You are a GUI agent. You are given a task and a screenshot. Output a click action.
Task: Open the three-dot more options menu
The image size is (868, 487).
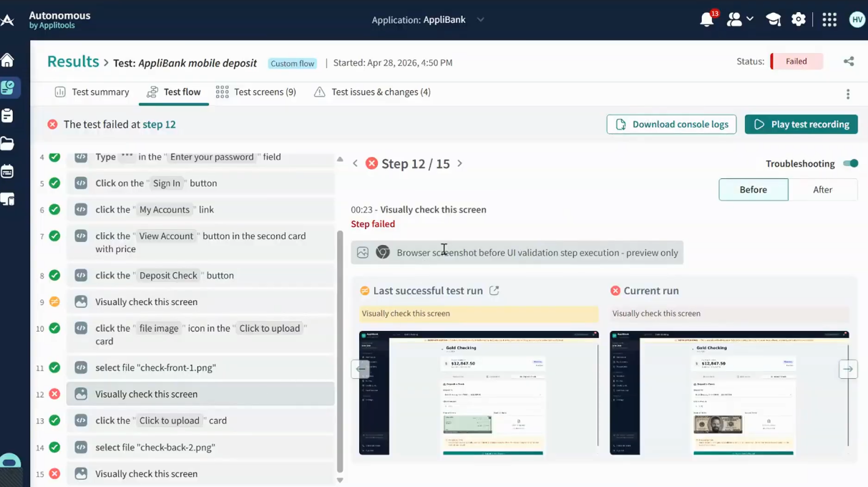pos(848,94)
